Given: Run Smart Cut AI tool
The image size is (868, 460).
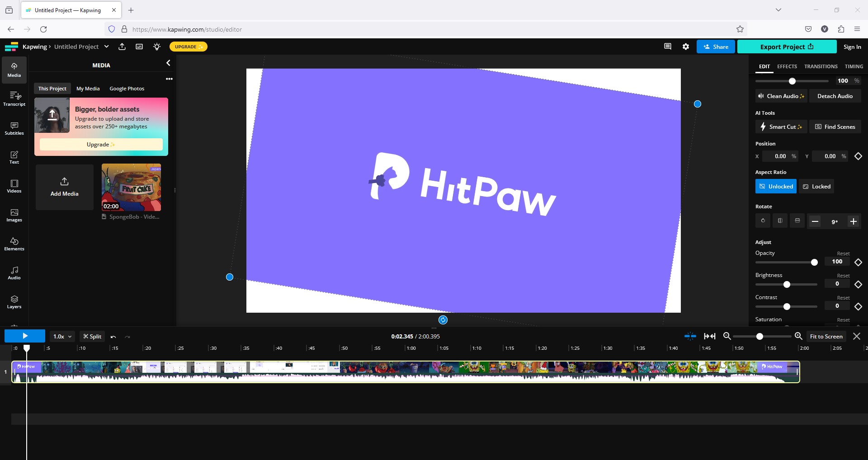Looking at the screenshot, I should (781, 127).
